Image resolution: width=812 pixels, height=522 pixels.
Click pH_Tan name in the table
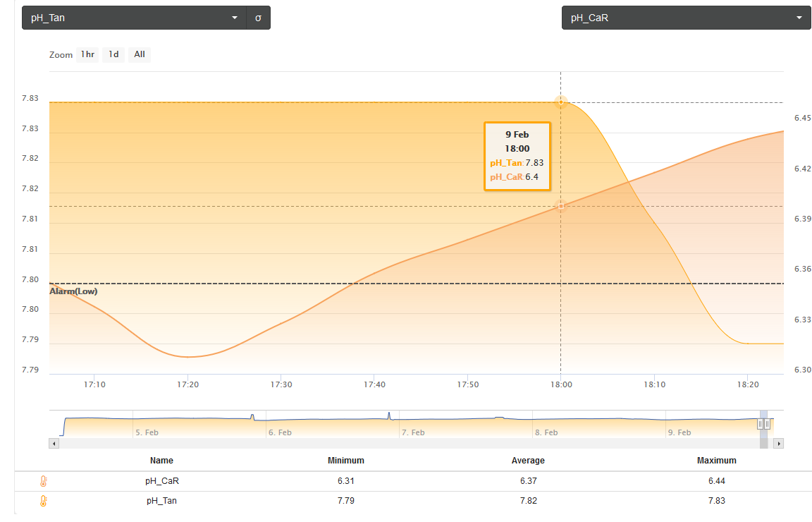[161, 501]
